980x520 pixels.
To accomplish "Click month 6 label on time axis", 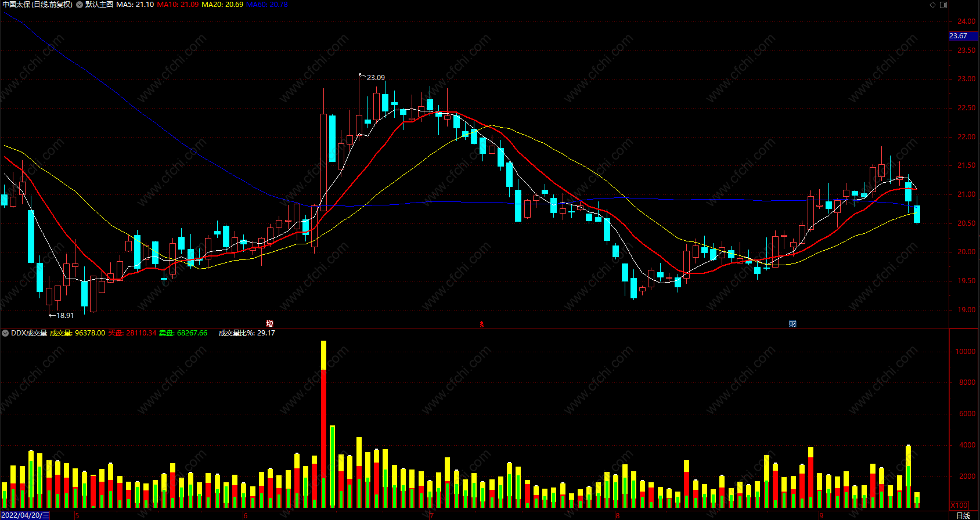I will [245, 516].
